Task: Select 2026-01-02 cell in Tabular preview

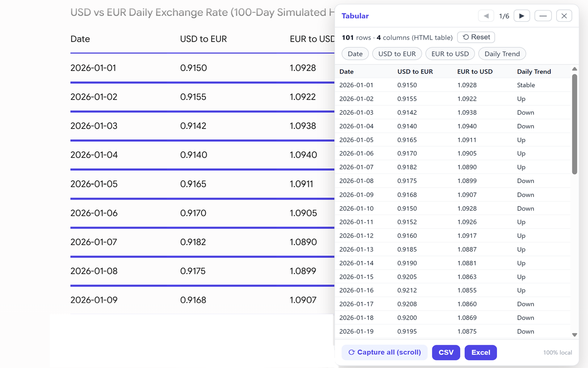Action: [356, 99]
